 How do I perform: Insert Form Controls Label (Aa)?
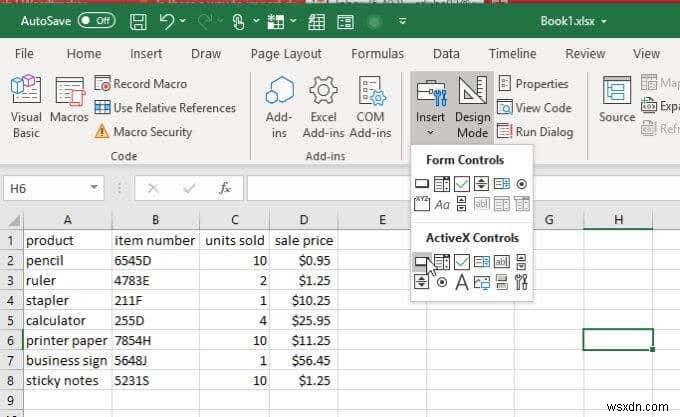point(442,204)
